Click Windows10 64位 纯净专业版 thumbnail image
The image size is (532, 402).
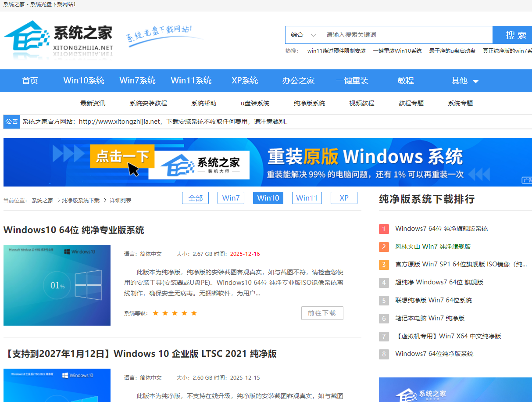point(57,285)
